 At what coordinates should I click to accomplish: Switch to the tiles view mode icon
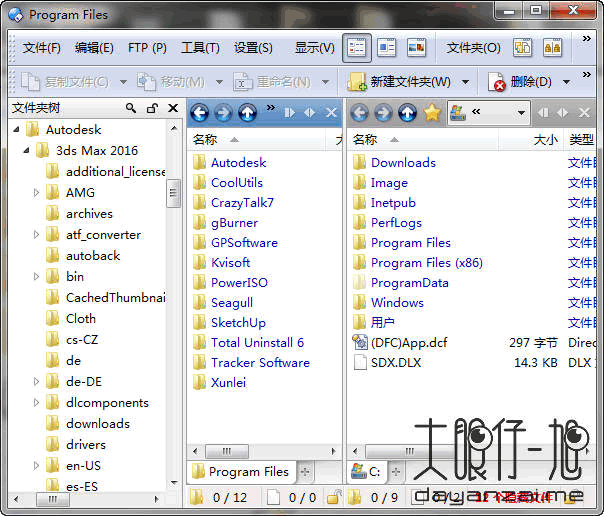click(x=386, y=48)
